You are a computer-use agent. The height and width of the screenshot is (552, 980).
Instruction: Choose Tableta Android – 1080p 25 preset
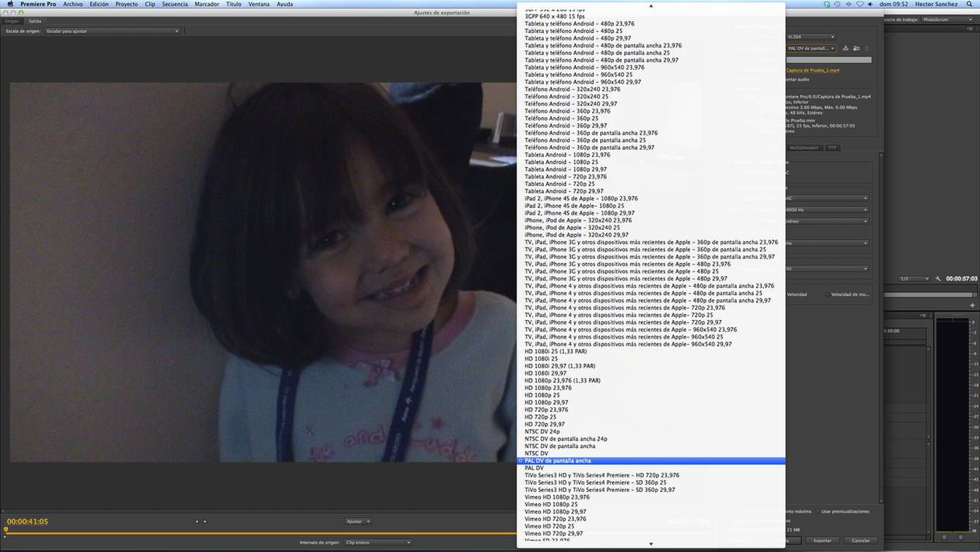coord(651,162)
